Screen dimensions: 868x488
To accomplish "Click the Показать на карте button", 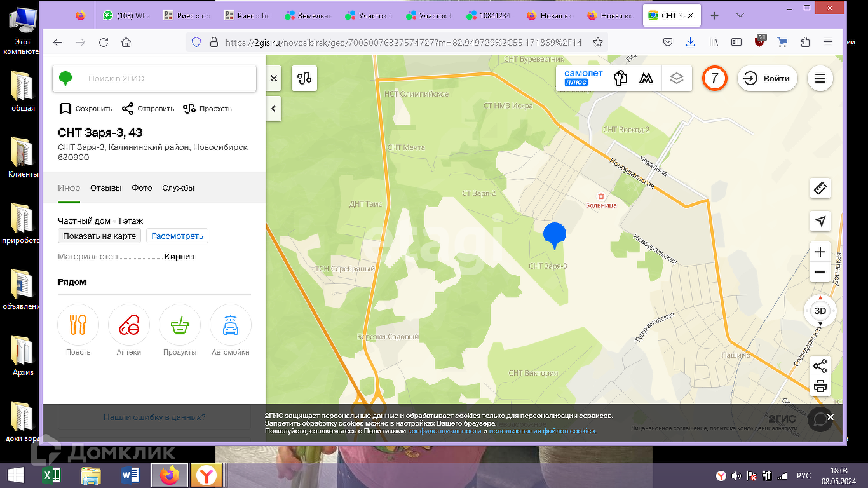I will tap(100, 236).
